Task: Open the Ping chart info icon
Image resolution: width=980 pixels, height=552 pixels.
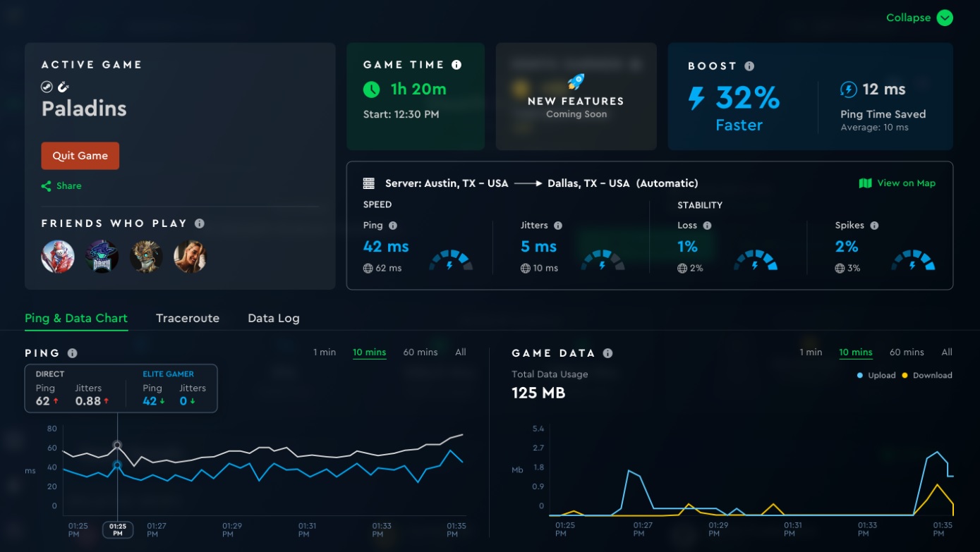Action: pos(72,353)
